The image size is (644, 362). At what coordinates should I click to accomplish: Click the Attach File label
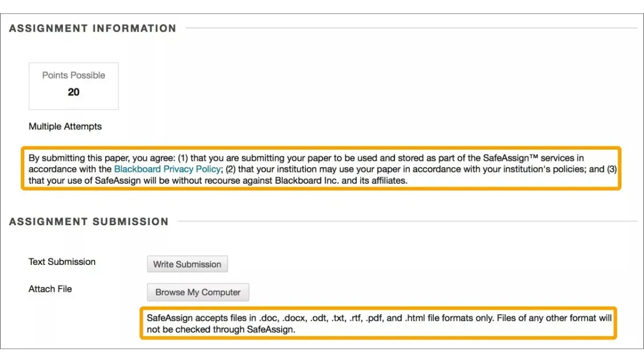click(50, 289)
